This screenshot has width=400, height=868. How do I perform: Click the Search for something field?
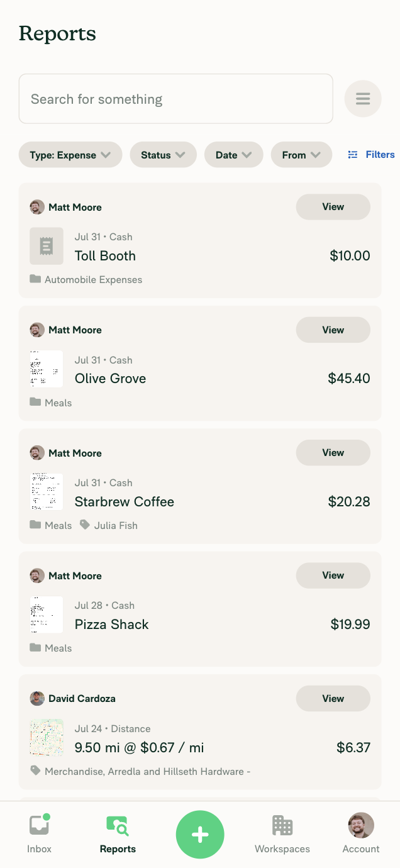[175, 99]
